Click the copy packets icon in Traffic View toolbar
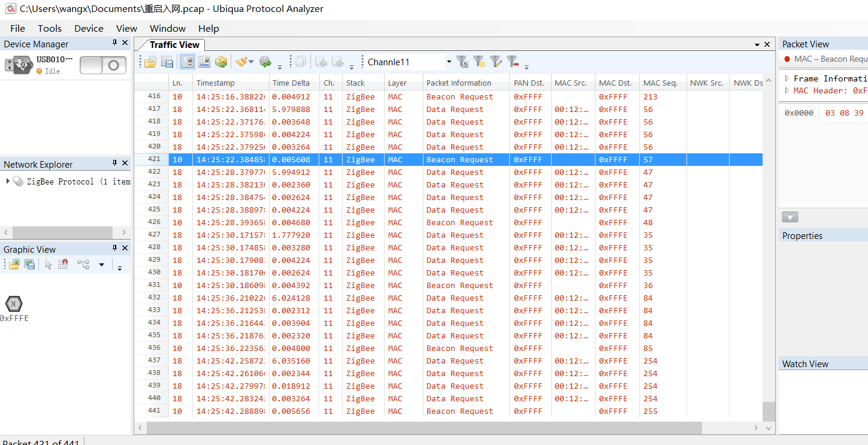 click(x=301, y=62)
